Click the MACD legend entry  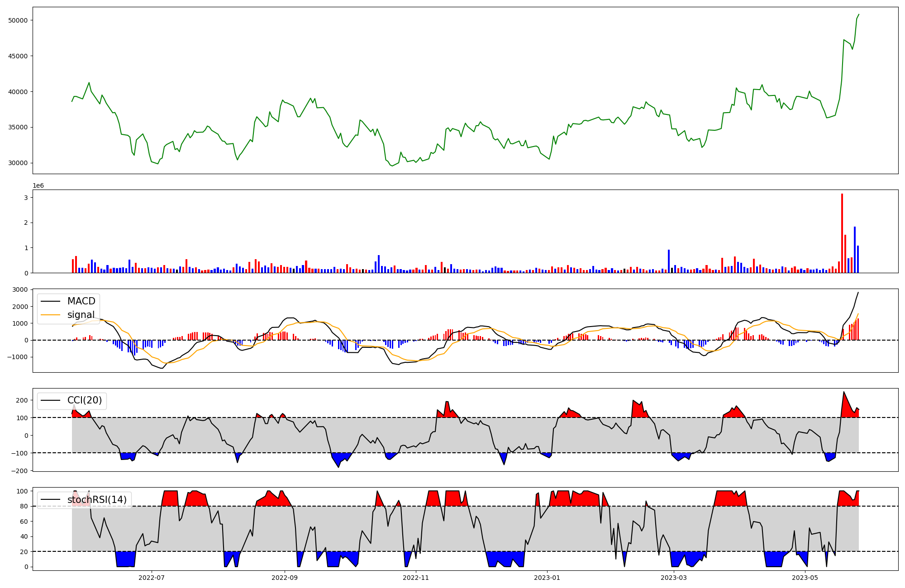(81, 301)
